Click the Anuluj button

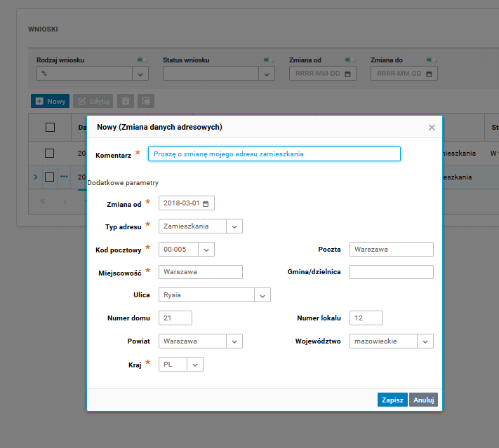click(424, 400)
